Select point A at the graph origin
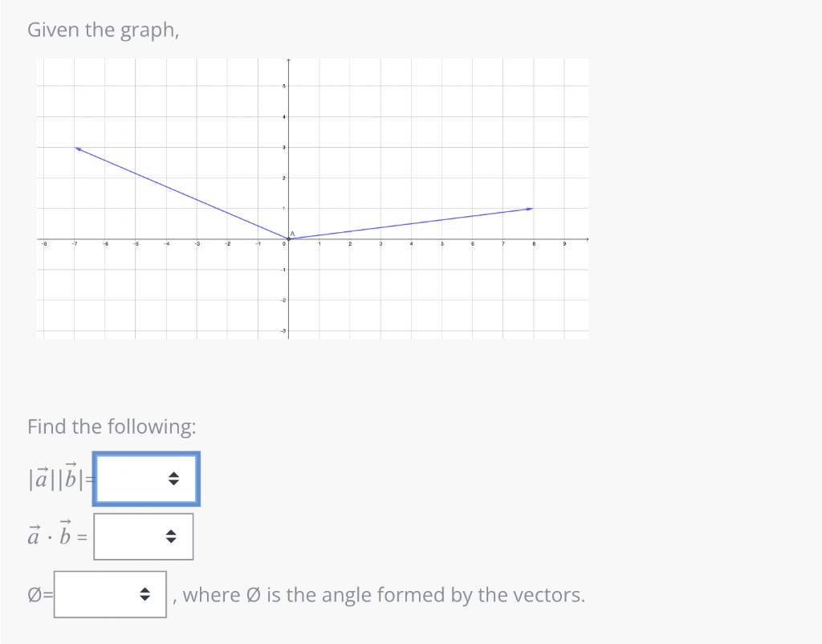 289,238
